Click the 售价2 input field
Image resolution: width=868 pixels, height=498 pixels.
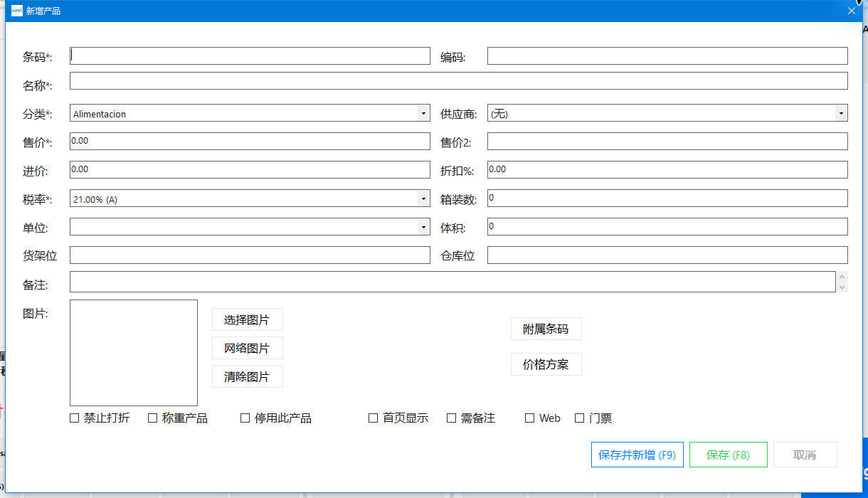(x=667, y=142)
